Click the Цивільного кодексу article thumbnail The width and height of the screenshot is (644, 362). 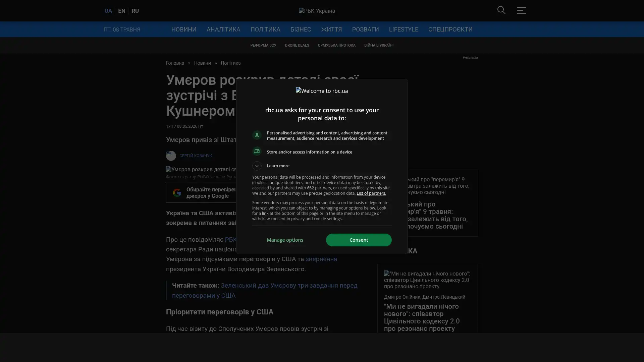coord(428,280)
